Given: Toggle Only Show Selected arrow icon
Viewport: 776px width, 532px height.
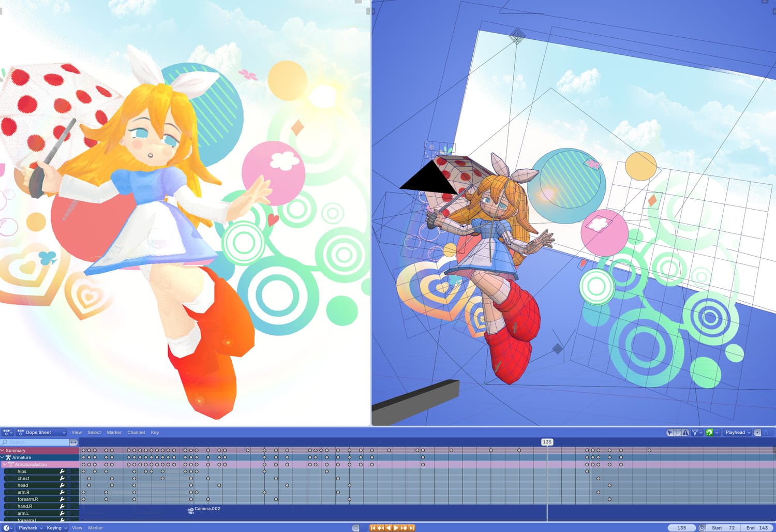Looking at the screenshot, I should [670, 433].
